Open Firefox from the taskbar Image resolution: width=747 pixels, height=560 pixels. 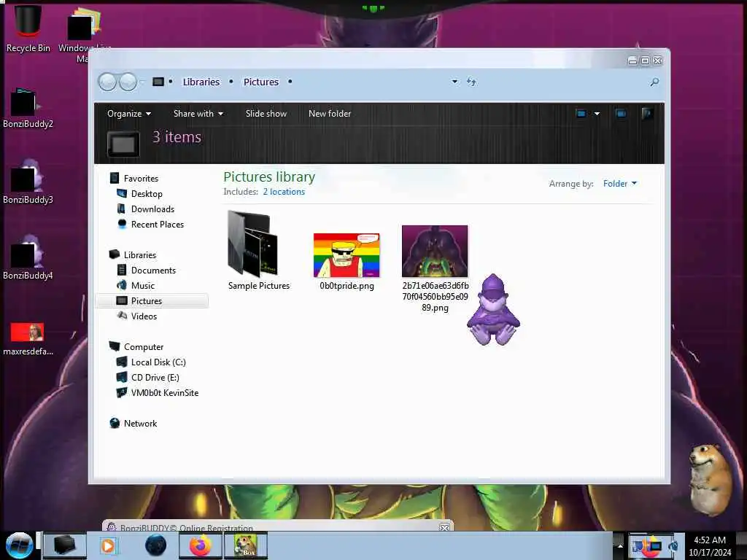[x=201, y=545]
